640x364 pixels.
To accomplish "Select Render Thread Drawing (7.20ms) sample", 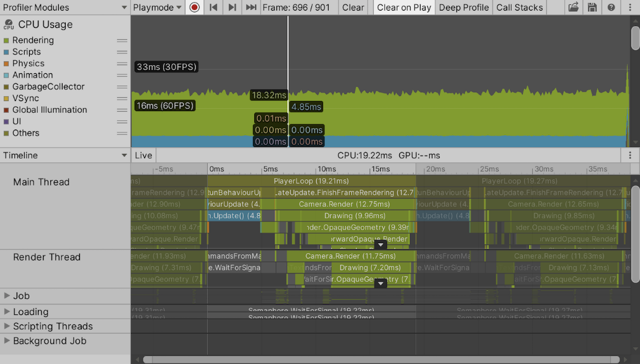I will click(370, 268).
